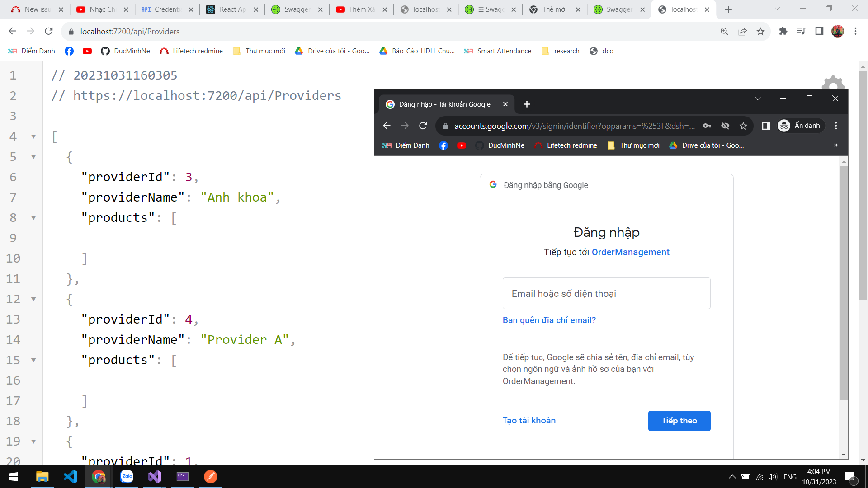The width and height of the screenshot is (868, 488).
Task: Expand hidden bookmarks chevron in popup window
Action: (836, 145)
